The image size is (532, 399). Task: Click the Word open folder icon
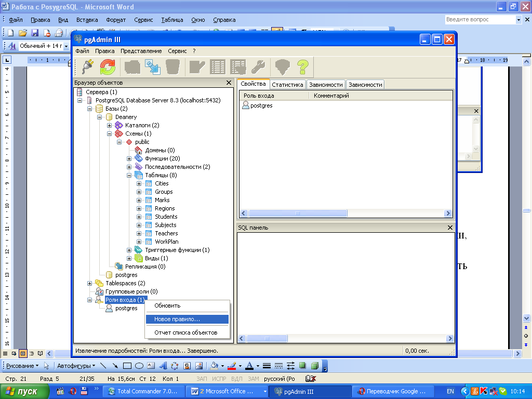23,33
